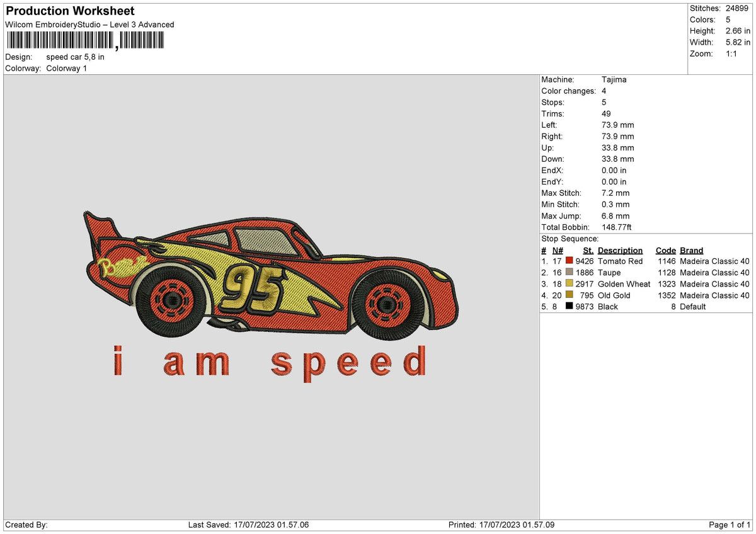Viewport: 756px width, 534px height.
Task: Select the Taupe thread color swatch
Action: tap(570, 273)
